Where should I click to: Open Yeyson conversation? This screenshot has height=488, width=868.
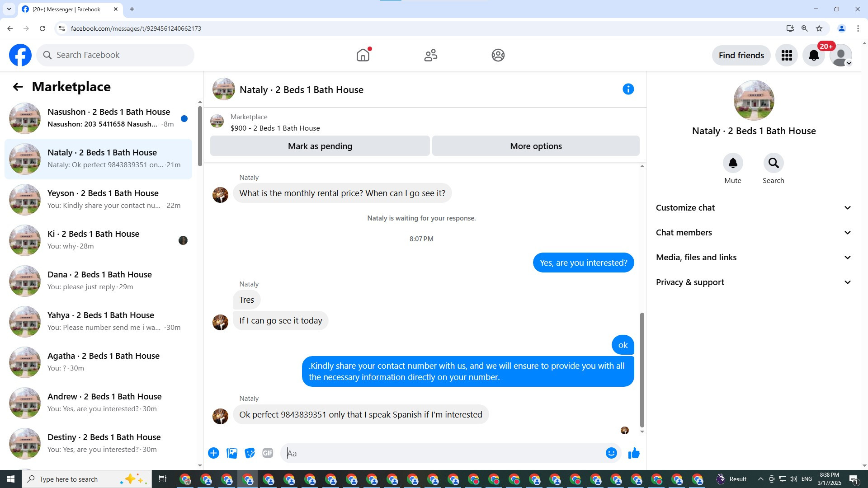coord(98,200)
